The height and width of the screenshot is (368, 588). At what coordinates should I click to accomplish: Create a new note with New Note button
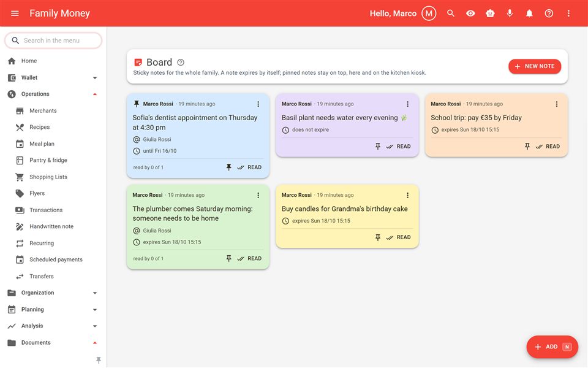535,66
